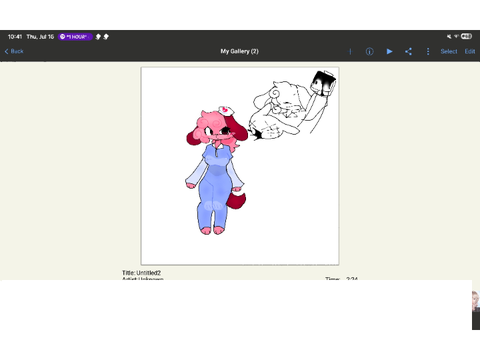
Task: Open the artwork info icon
Action: coord(369,51)
